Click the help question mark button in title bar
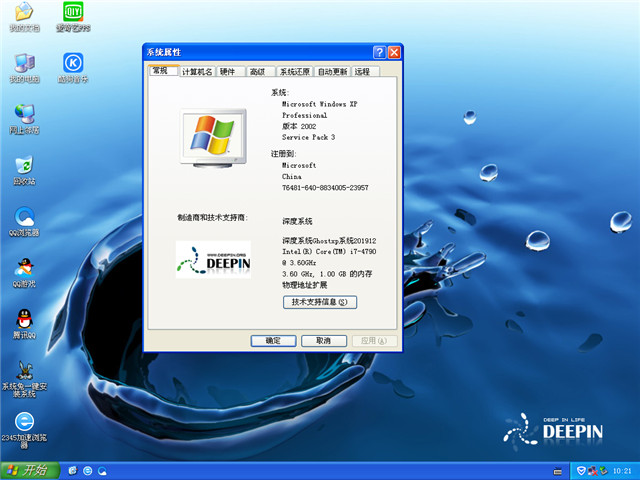This screenshot has width=640, height=480. tap(379, 52)
